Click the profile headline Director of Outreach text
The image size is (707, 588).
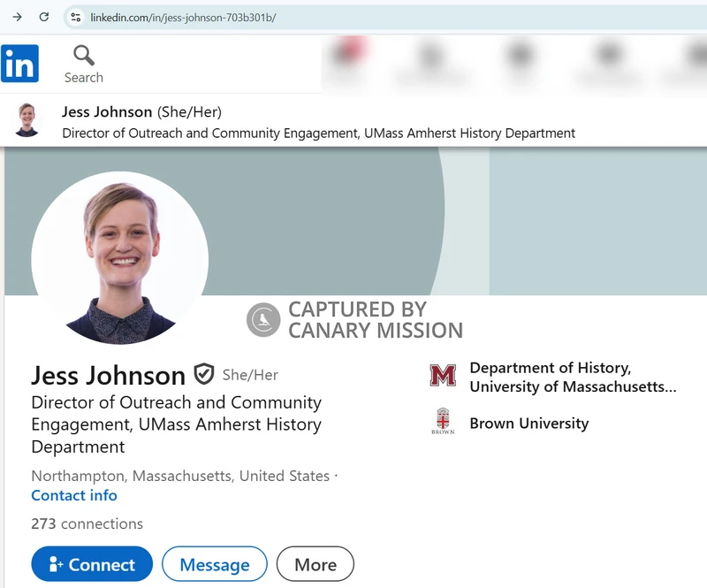176,424
